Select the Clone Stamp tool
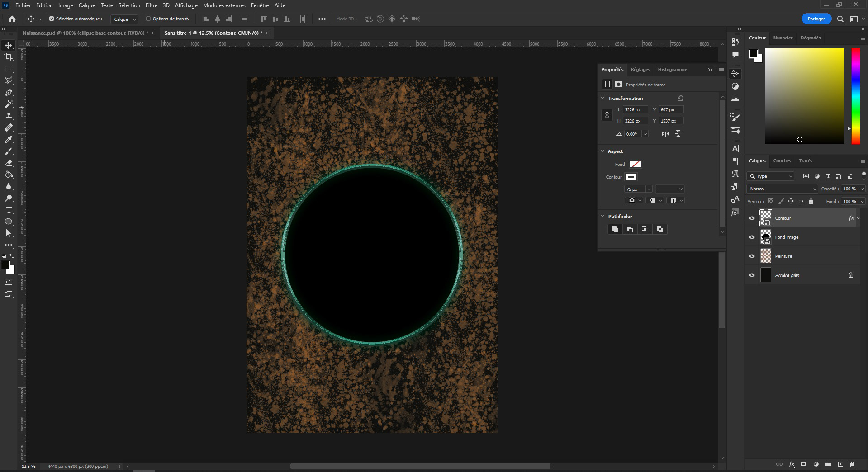Image resolution: width=868 pixels, height=472 pixels. 9,116
